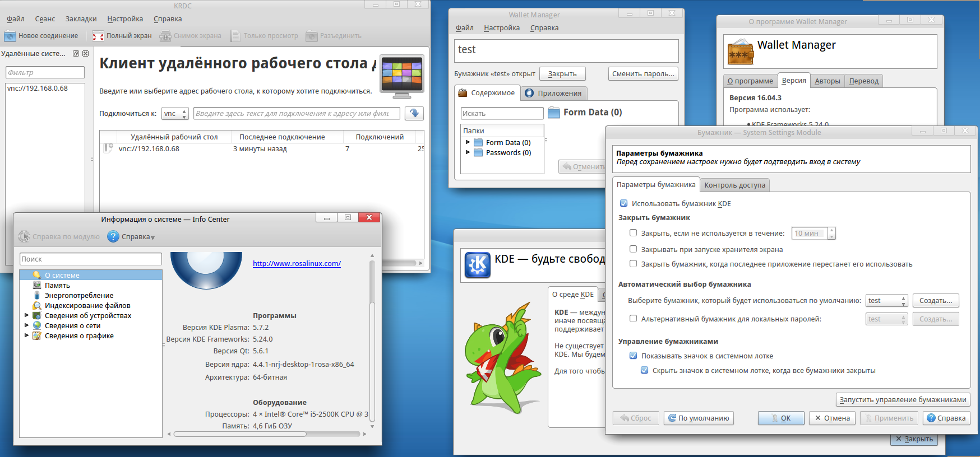
Task: Open the Закладки menu in KRDC
Action: [81, 19]
